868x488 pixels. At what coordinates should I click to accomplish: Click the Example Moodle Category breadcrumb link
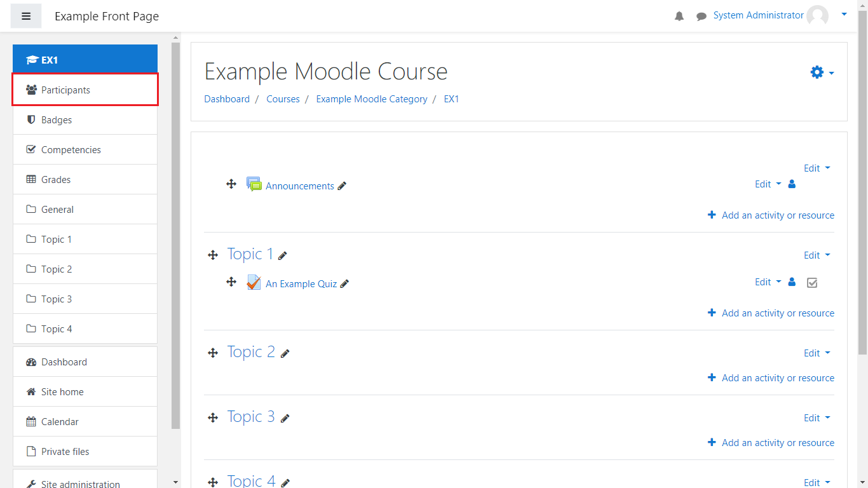(x=372, y=99)
